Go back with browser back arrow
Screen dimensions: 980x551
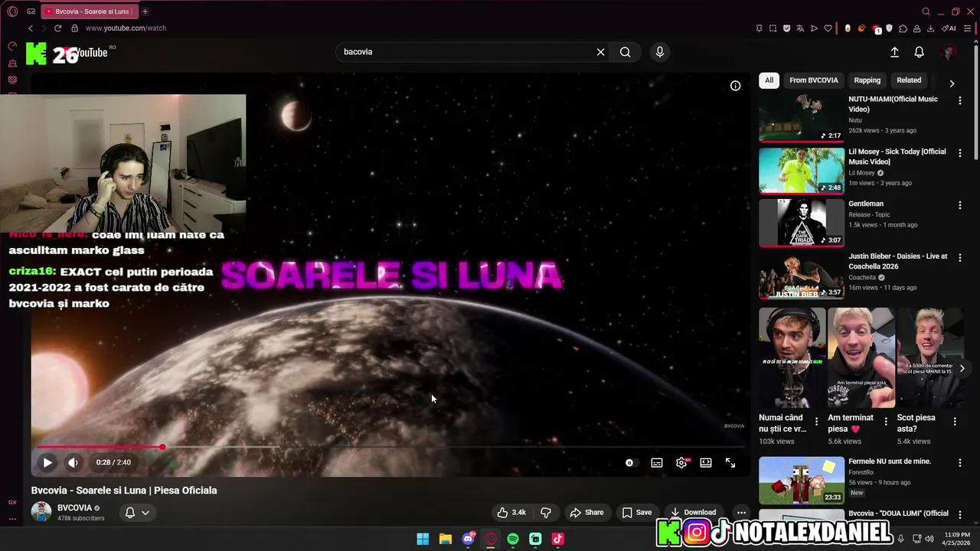(31, 28)
